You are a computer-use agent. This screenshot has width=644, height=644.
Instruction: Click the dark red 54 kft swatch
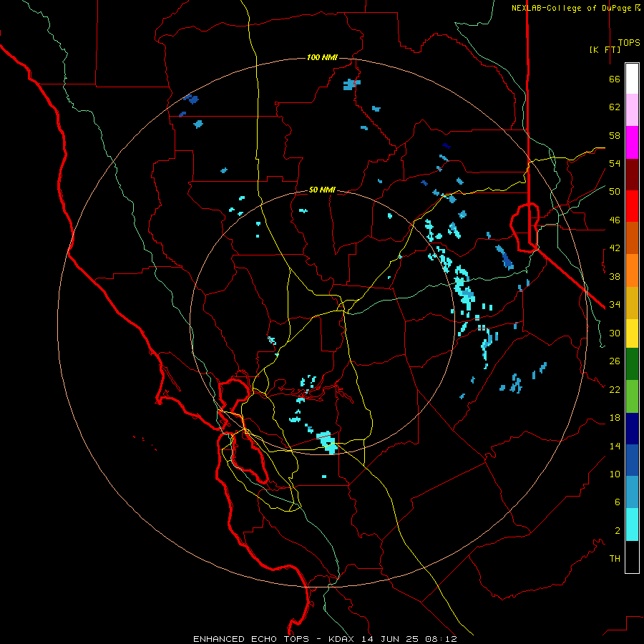point(632,175)
